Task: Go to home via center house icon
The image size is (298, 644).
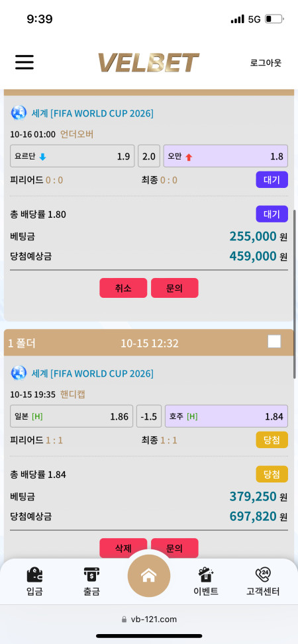Action: pyautogui.click(x=149, y=575)
